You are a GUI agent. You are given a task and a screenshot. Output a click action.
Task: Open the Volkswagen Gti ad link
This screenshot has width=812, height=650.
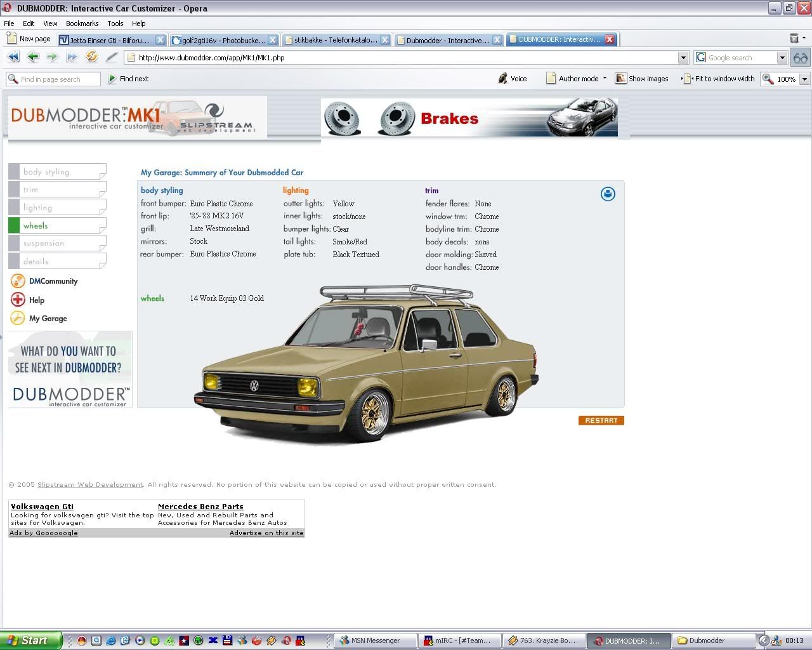tap(42, 507)
